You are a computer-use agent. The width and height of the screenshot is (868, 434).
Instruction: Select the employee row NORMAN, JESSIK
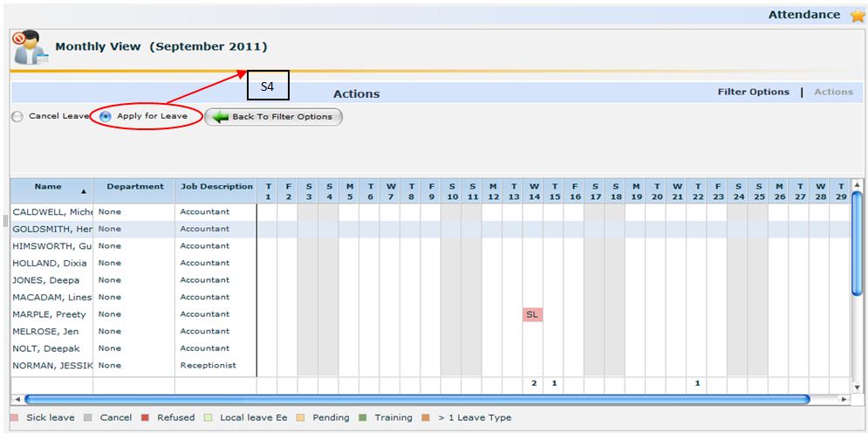point(51,365)
